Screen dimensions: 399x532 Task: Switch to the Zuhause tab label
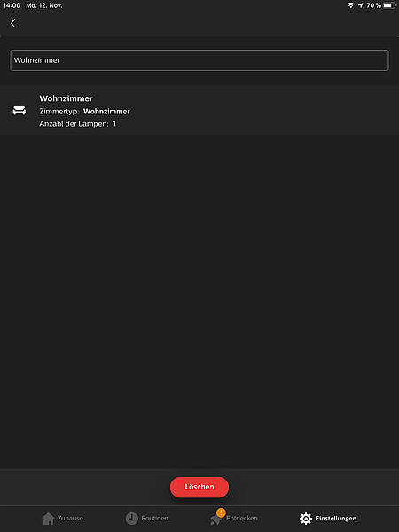[70, 518]
